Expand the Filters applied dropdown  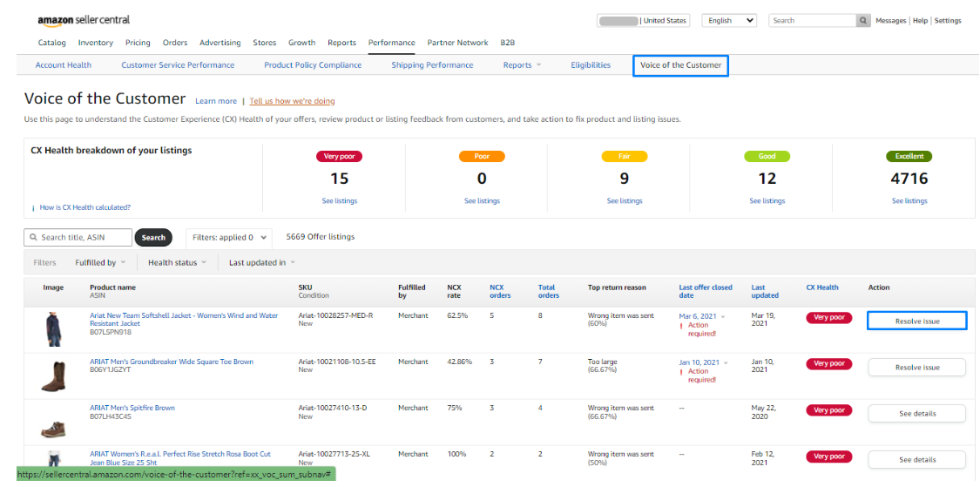229,237
